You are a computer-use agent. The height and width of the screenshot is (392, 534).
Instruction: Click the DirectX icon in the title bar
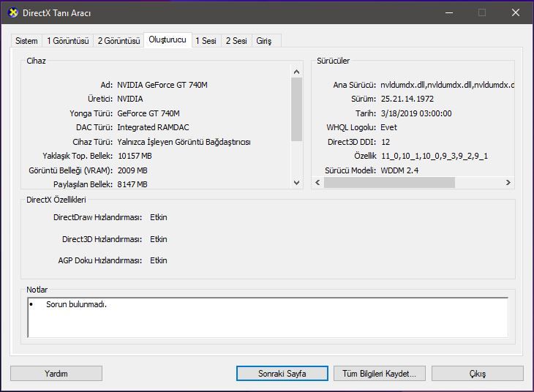pyautogui.click(x=13, y=13)
